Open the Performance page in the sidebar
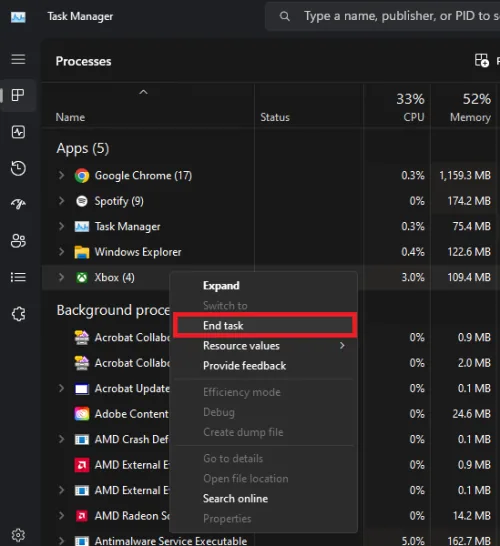The image size is (500, 546). coord(18,132)
